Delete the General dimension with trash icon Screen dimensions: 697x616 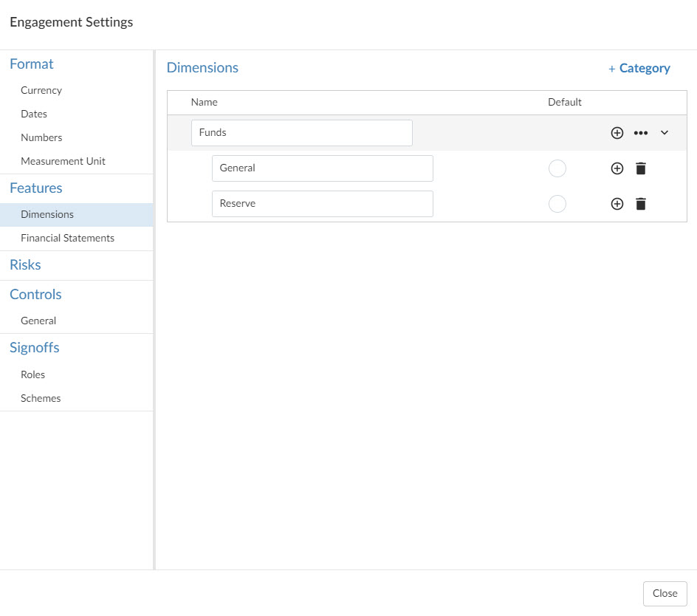tap(641, 168)
